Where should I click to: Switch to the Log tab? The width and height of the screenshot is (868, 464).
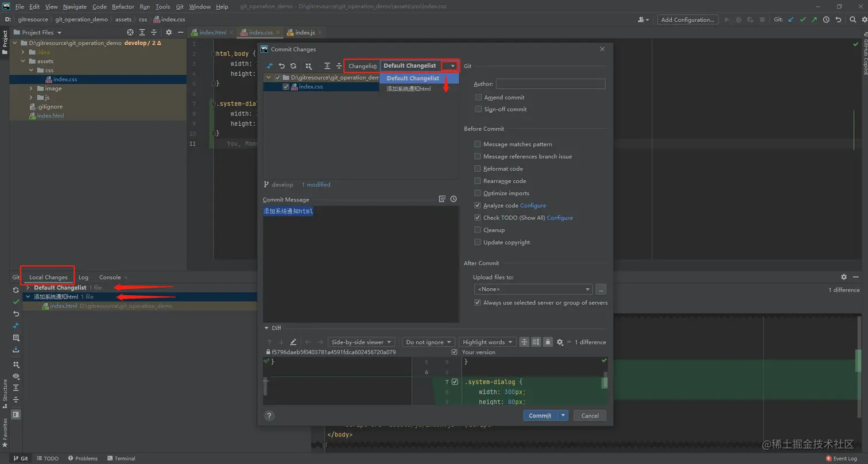click(x=84, y=277)
